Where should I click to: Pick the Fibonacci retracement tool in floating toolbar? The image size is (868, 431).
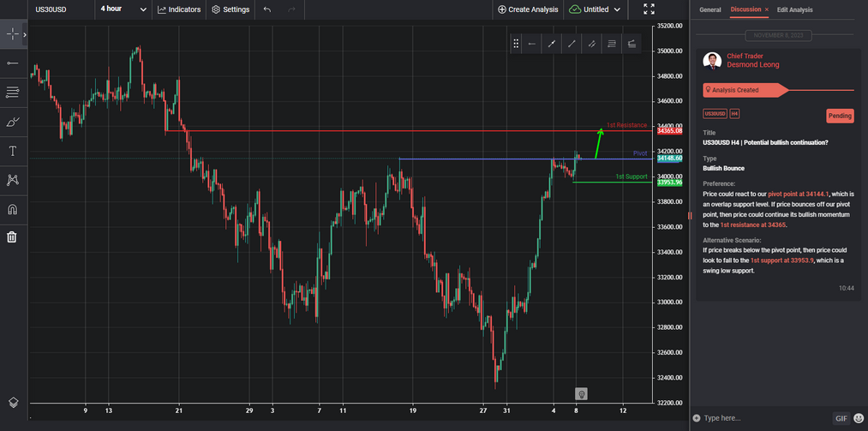click(x=611, y=44)
